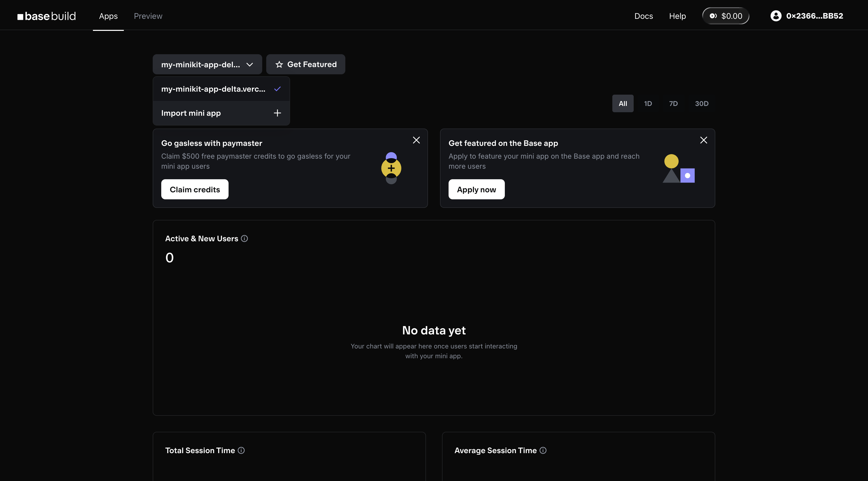
Task: Click the base build logo
Action: pos(46,16)
